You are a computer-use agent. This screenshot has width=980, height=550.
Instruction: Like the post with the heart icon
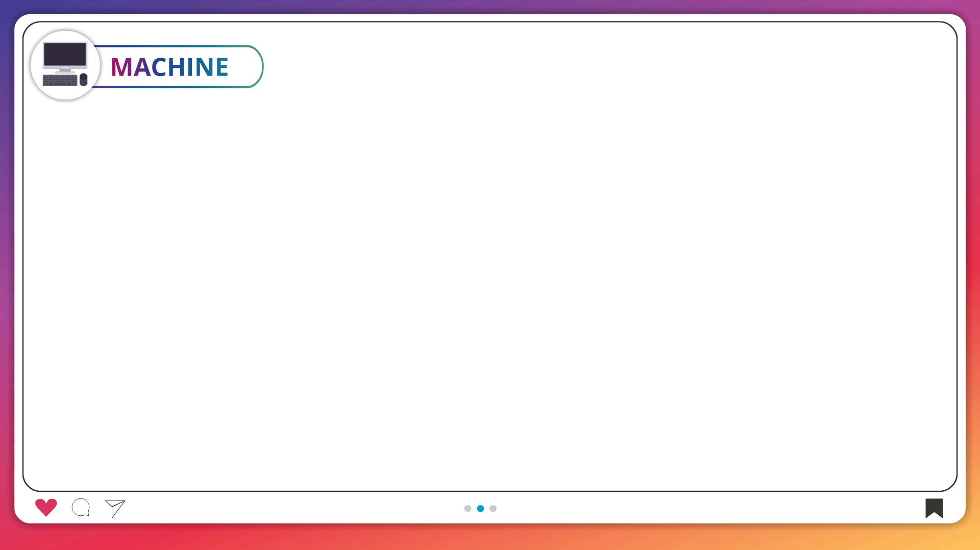46,507
